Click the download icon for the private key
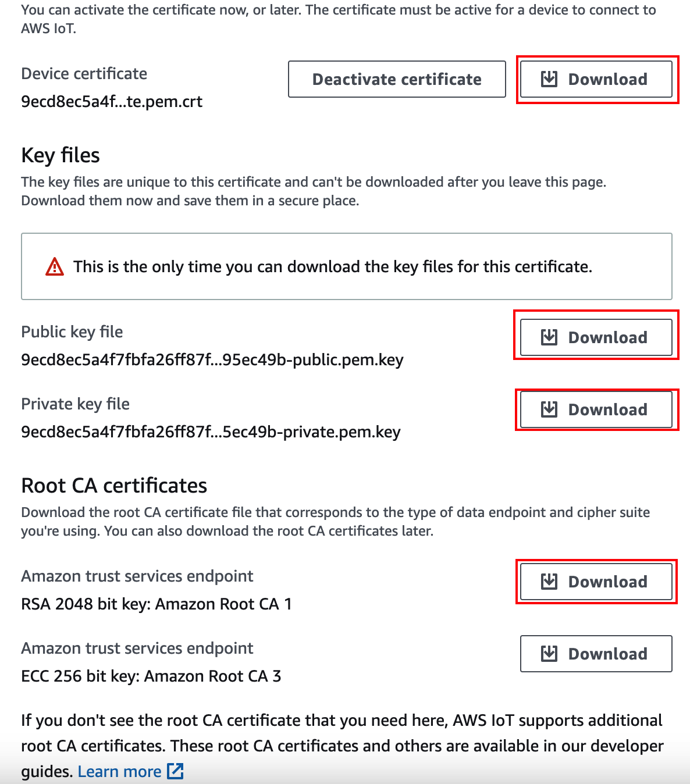690x784 pixels. pos(548,409)
